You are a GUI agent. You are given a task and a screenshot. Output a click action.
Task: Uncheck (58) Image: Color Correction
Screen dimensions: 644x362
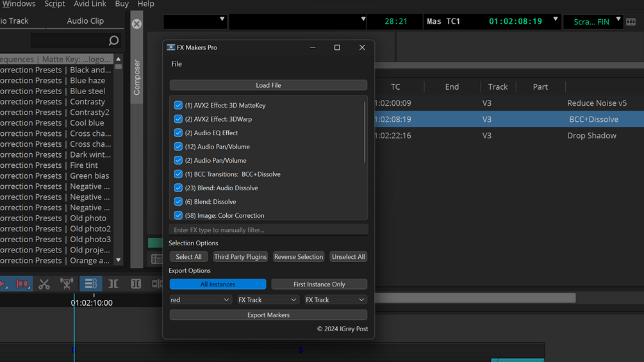coord(178,215)
